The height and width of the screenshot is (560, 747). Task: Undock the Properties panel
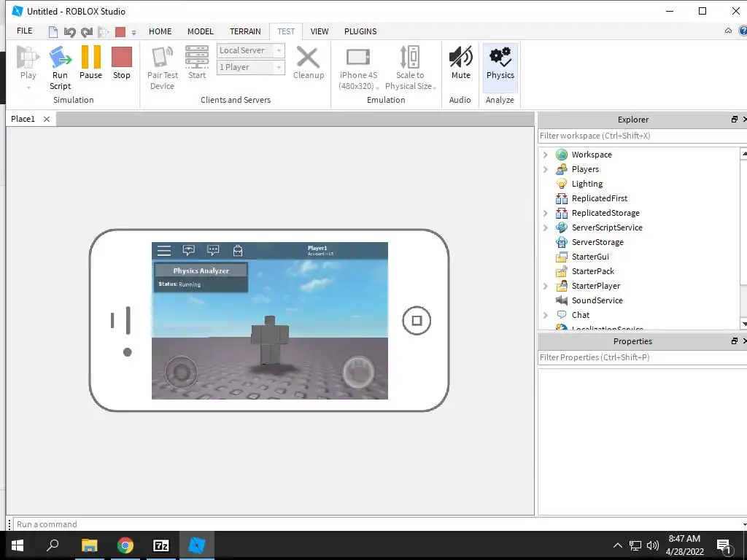coord(734,341)
